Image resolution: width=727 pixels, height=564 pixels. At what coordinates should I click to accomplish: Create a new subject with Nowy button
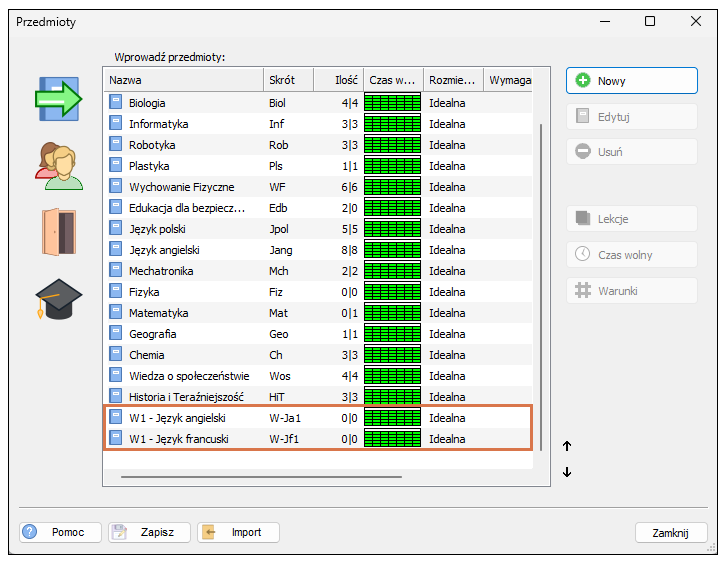point(631,81)
